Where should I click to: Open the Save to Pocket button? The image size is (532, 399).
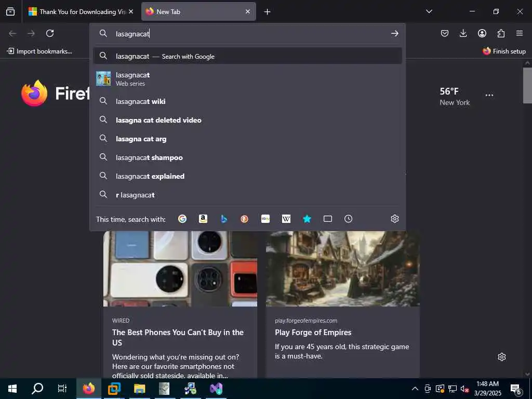(x=445, y=33)
